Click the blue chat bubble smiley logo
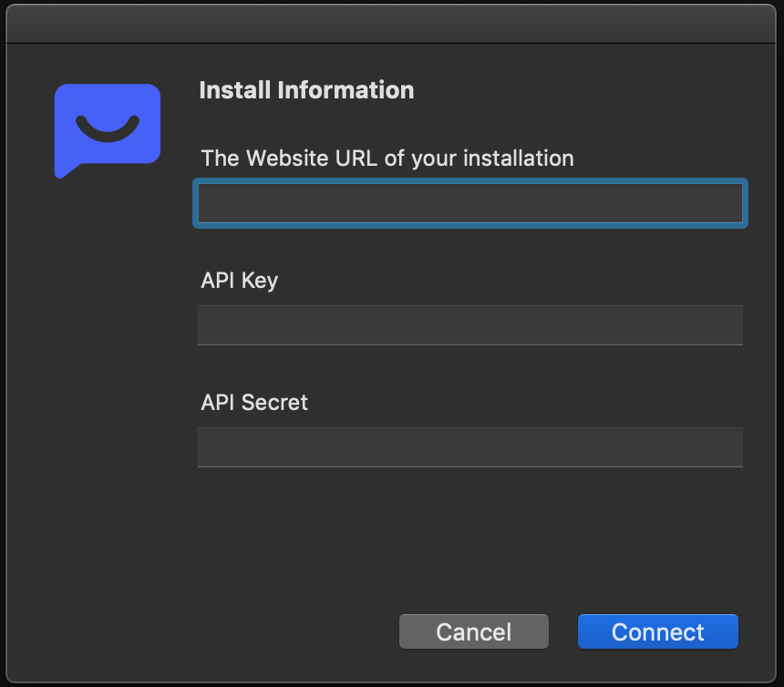This screenshot has width=784, height=687. point(108,128)
